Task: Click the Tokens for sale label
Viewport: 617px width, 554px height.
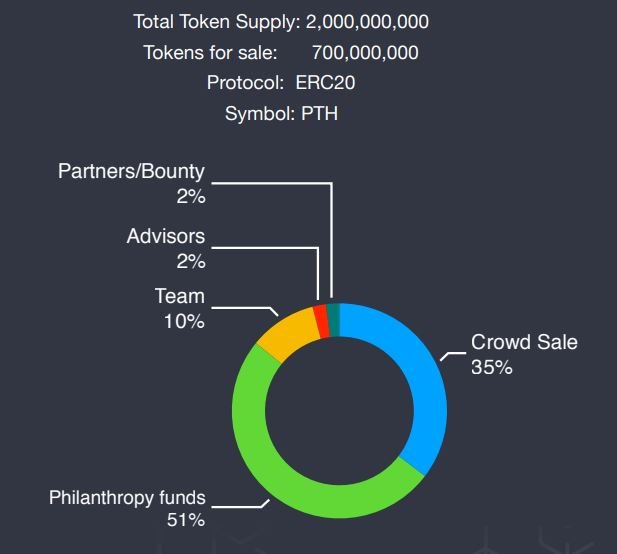Action: (211, 53)
